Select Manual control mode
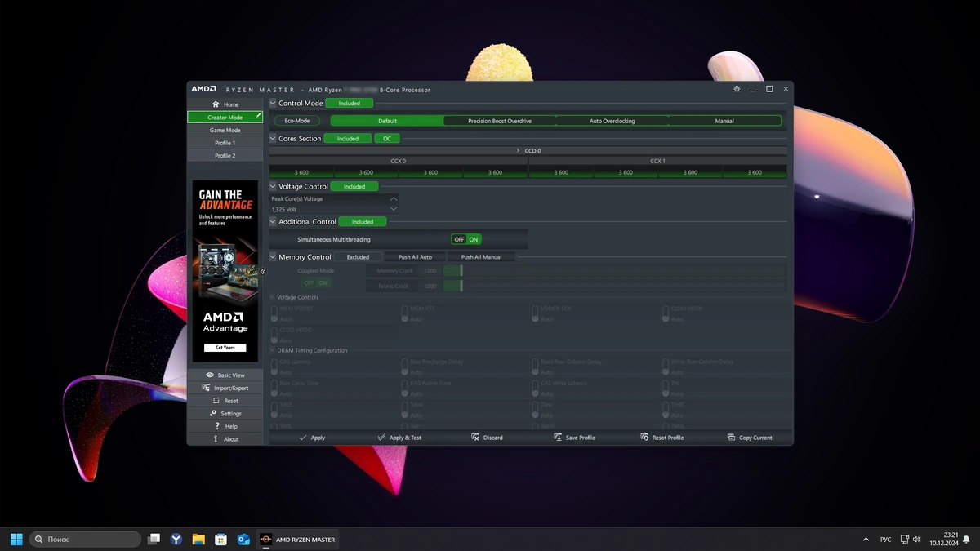 tap(724, 121)
